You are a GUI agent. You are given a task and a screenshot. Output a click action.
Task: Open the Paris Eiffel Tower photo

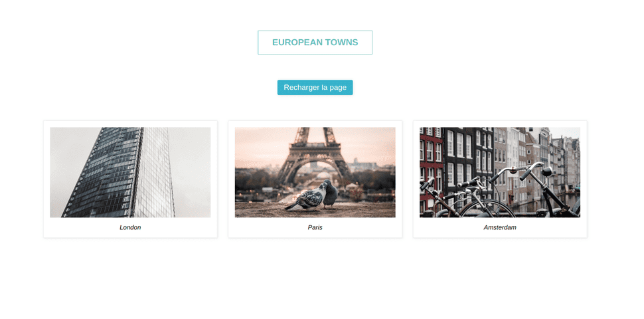click(x=315, y=172)
